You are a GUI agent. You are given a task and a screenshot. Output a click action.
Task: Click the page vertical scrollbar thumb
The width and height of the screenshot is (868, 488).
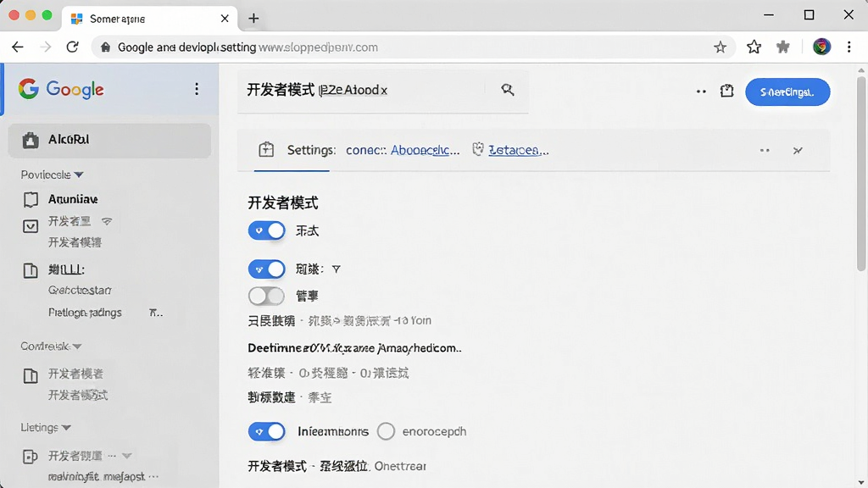point(861,174)
